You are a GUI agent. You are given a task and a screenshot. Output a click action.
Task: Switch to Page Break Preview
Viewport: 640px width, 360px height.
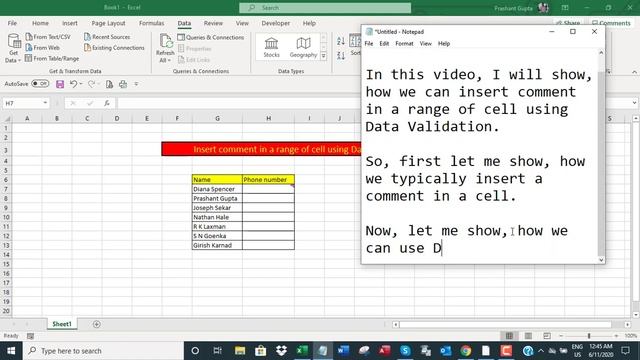coord(547,336)
